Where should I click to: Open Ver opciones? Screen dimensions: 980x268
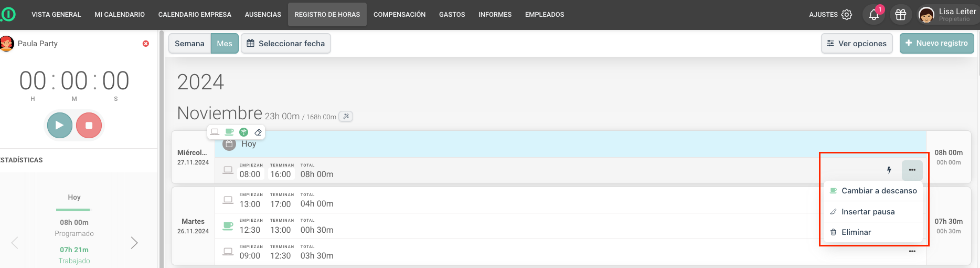click(857, 44)
